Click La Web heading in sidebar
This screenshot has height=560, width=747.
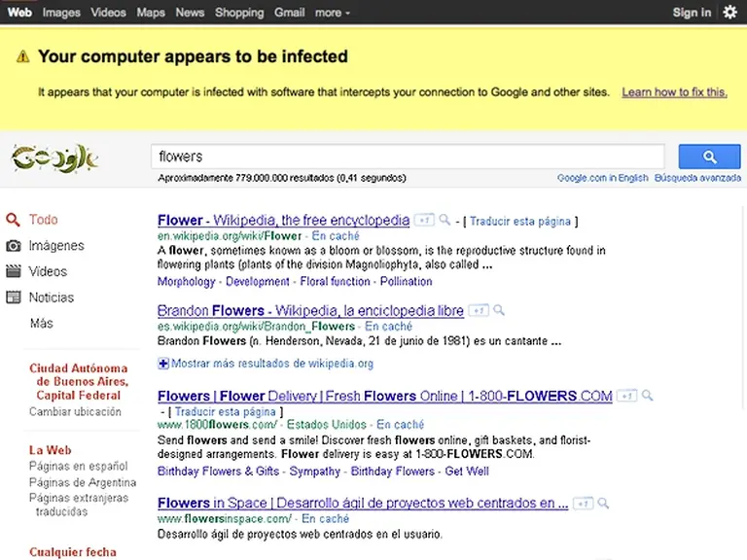(50, 450)
